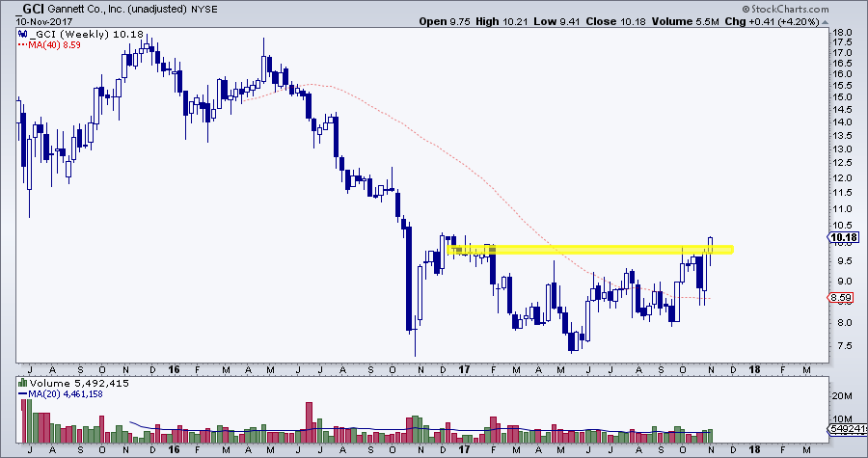Click the 18 year label under the price chart

pos(754,369)
